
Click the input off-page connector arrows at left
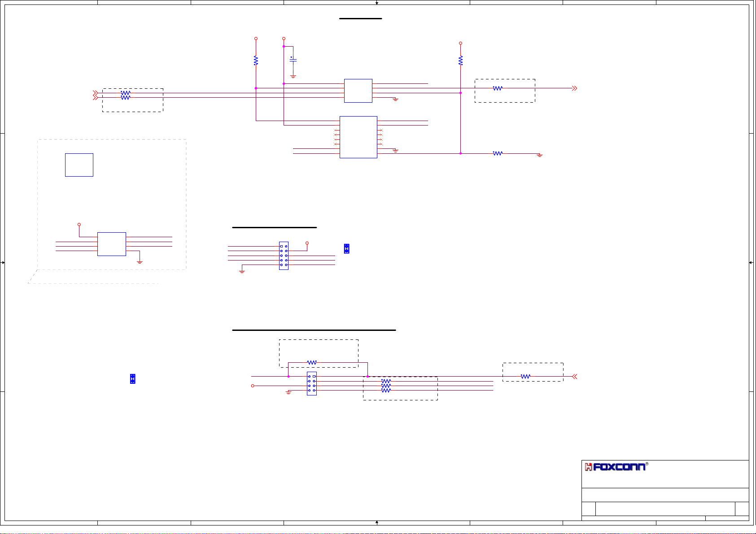pos(95,95)
